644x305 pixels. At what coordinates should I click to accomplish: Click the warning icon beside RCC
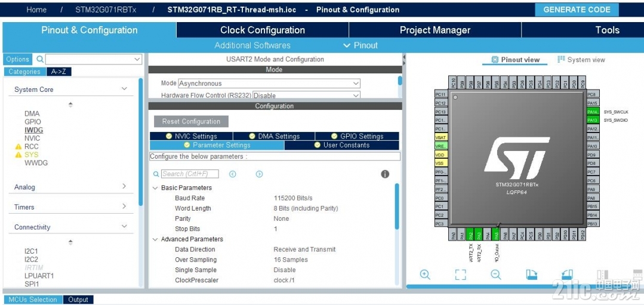coord(18,147)
